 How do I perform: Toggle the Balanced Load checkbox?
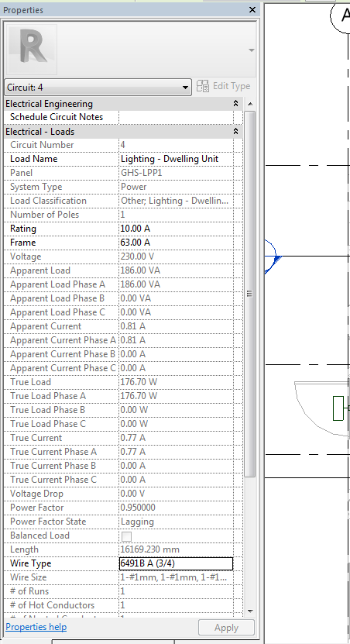click(x=127, y=536)
